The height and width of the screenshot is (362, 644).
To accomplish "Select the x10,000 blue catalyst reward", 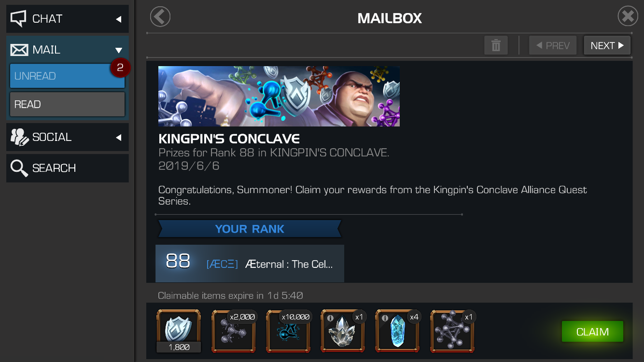I will (x=289, y=331).
